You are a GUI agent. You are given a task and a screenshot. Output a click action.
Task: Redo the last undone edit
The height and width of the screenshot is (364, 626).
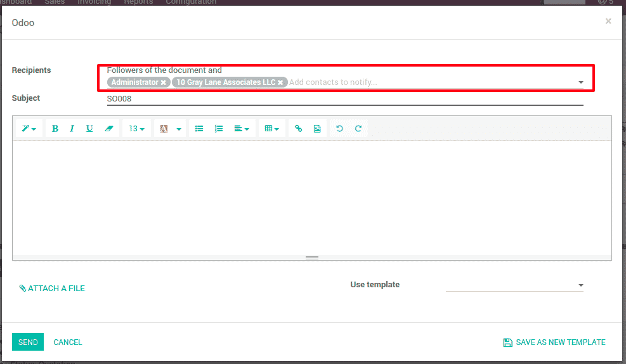(x=358, y=129)
